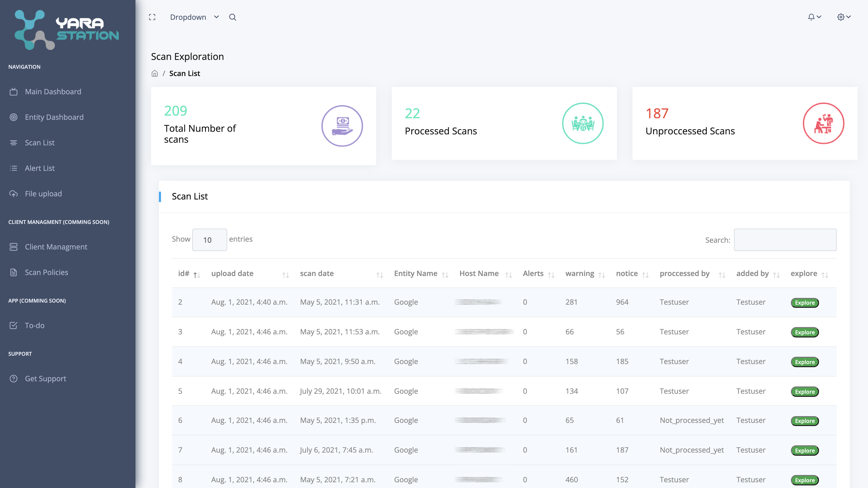Expand the Dropdown menu in header
The height and width of the screenshot is (488, 868).
coord(194,17)
